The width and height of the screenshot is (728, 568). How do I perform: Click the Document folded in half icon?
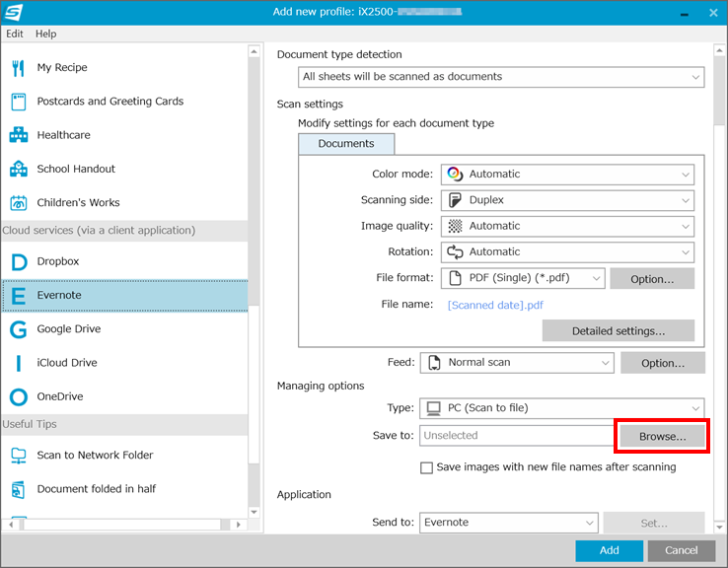(19, 489)
